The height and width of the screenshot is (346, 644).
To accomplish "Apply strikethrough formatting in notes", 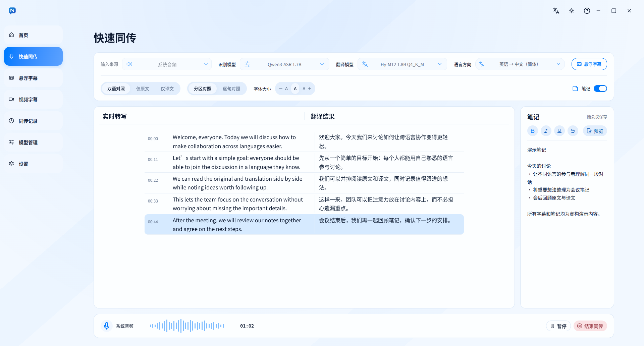I will coord(573,131).
